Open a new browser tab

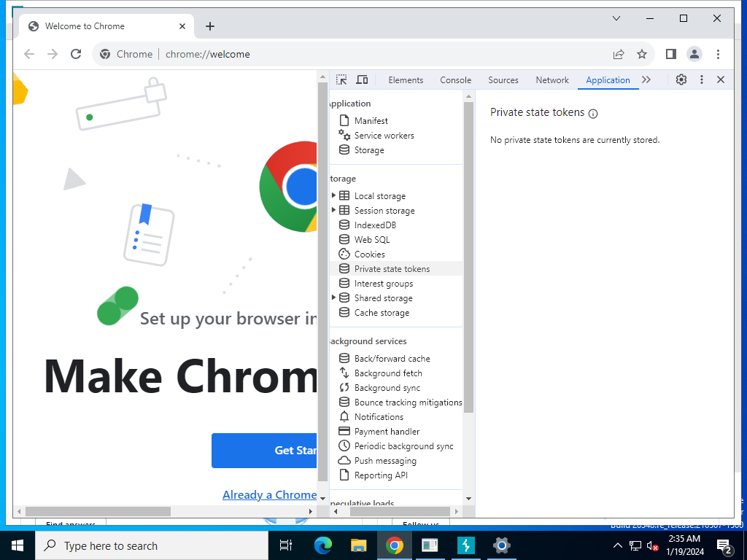pyautogui.click(x=210, y=26)
